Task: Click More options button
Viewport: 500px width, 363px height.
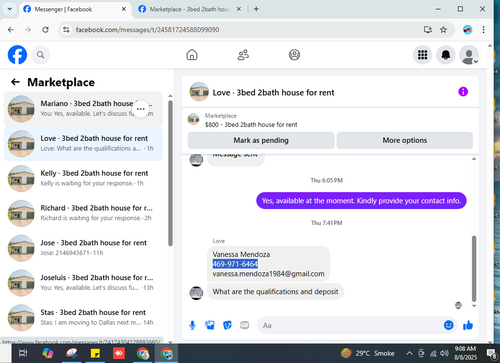Action: (405, 140)
